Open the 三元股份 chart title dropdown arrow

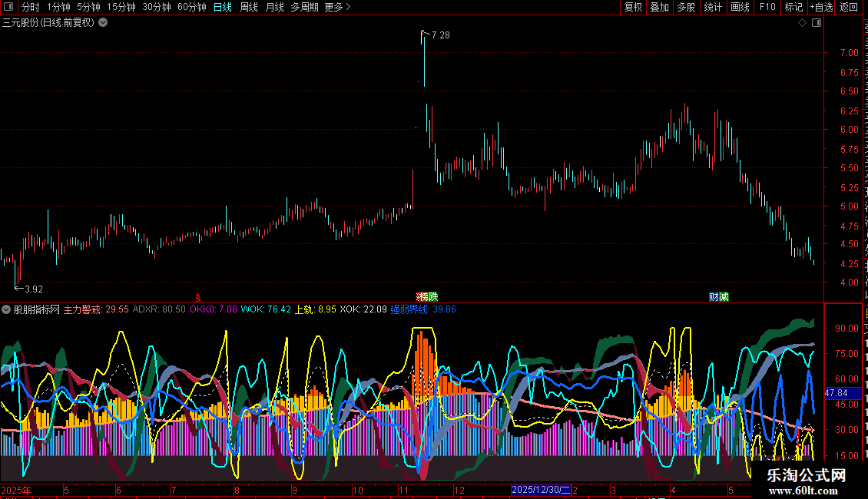pos(103,23)
